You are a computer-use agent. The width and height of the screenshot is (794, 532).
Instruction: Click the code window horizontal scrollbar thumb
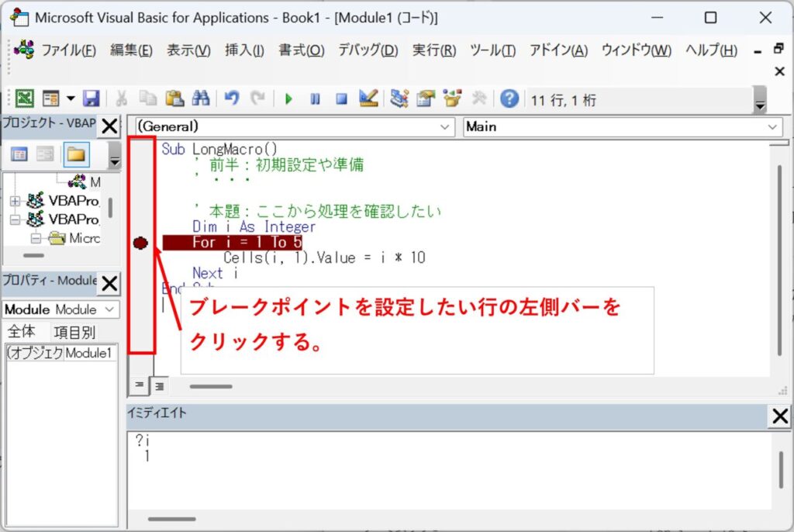(211, 386)
